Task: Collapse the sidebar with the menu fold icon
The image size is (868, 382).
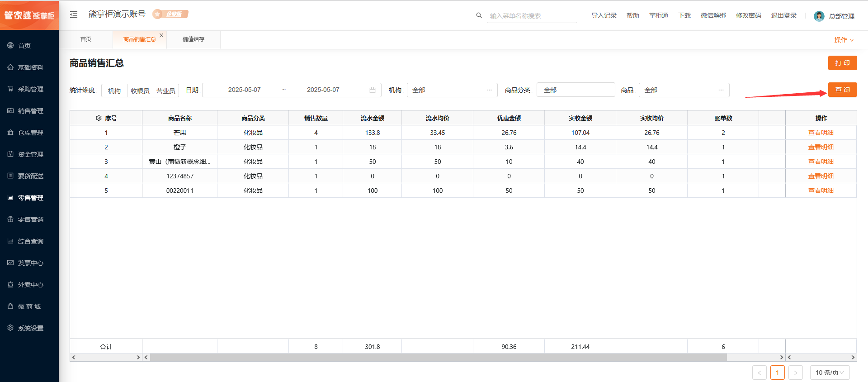Action: pyautogui.click(x=74, y=14)
